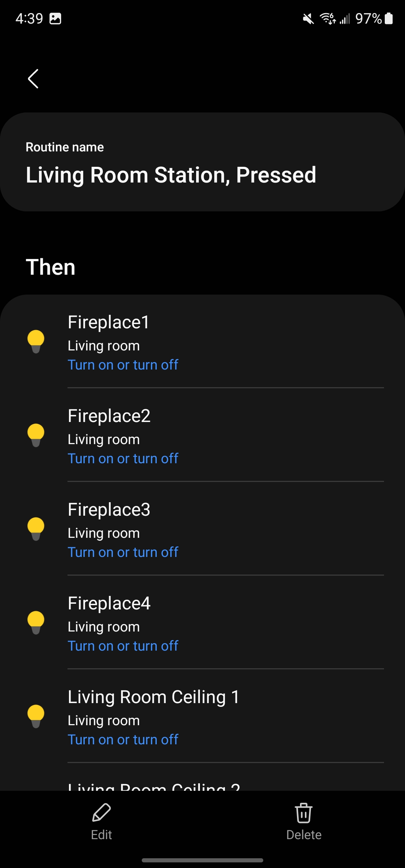The width and height of the screenshot is (405, 868).
Task: Open Fireplace4 'Turn on or turn off' action
Action: tap(123, 646)
